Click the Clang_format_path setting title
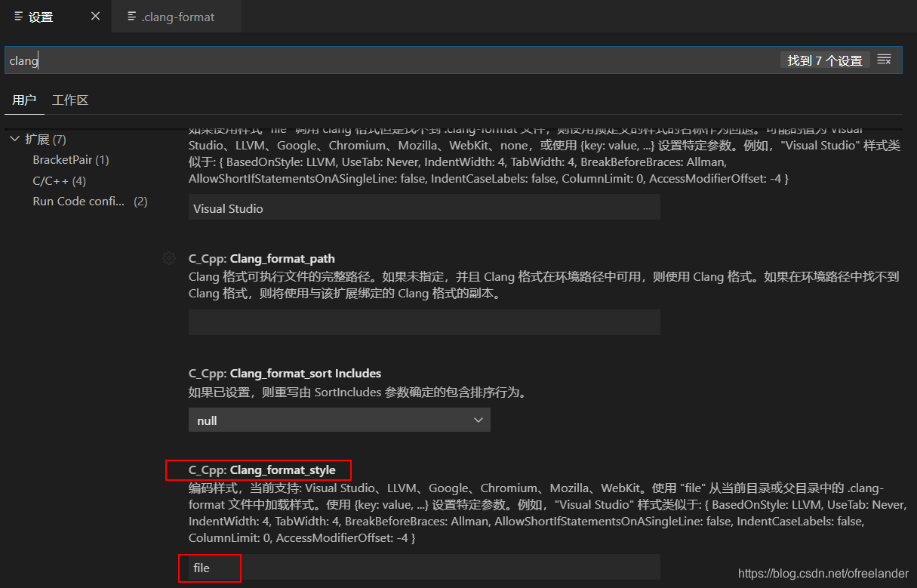Image resolution: width=917 pixels, height=588 pixels. 262,258
